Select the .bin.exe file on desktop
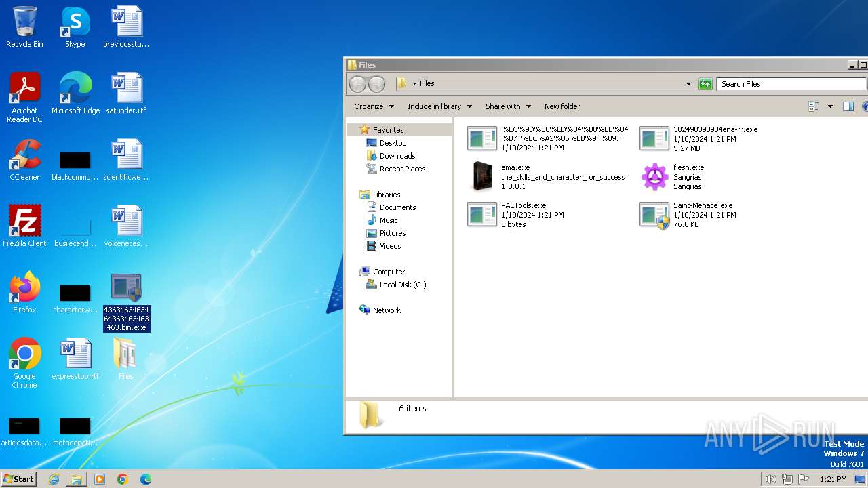The height and width of the screenshot is (488, 868). (126, 302)
